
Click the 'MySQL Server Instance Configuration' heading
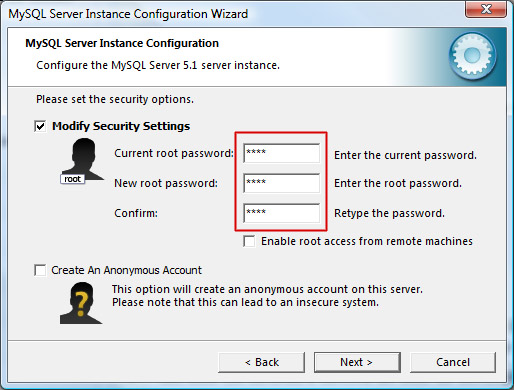click(x=122, y=43)
